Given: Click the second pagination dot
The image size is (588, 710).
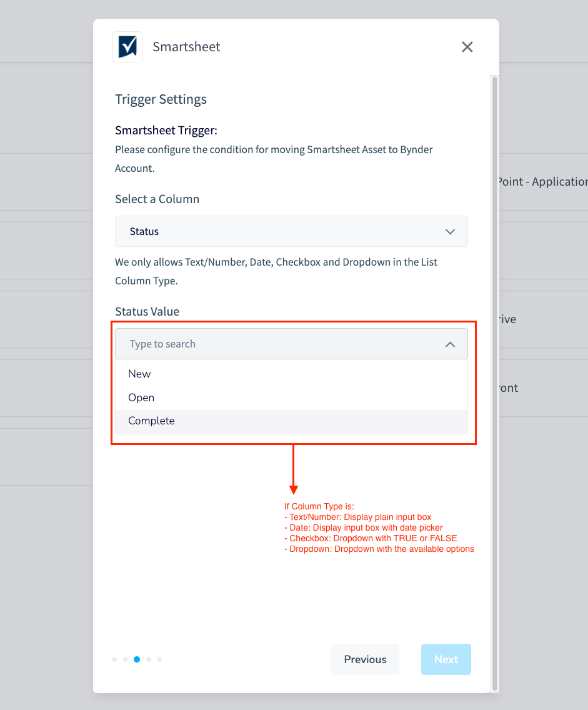Looking at the screenshot, I should click(126, 659).
